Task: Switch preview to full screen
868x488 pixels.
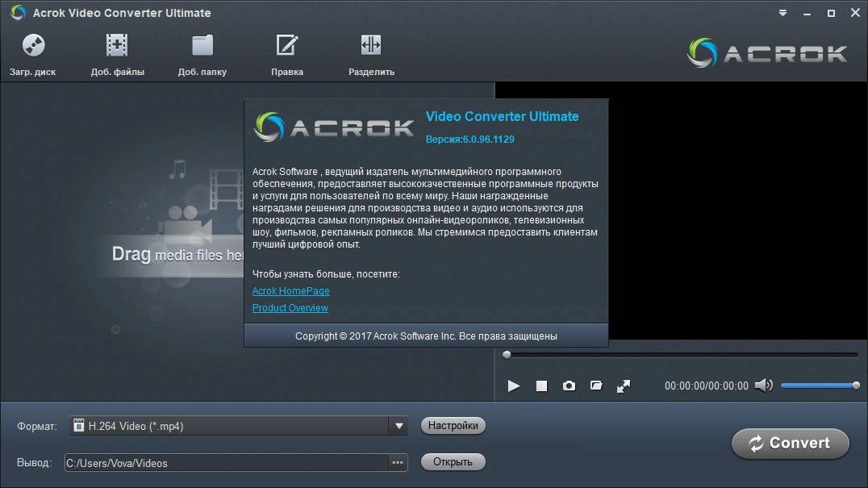Action: [624, 386]
